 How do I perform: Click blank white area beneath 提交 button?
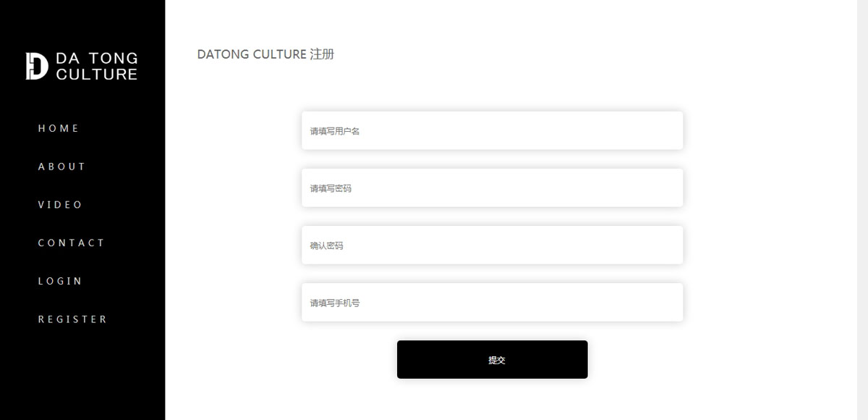[x=492, y=400]
